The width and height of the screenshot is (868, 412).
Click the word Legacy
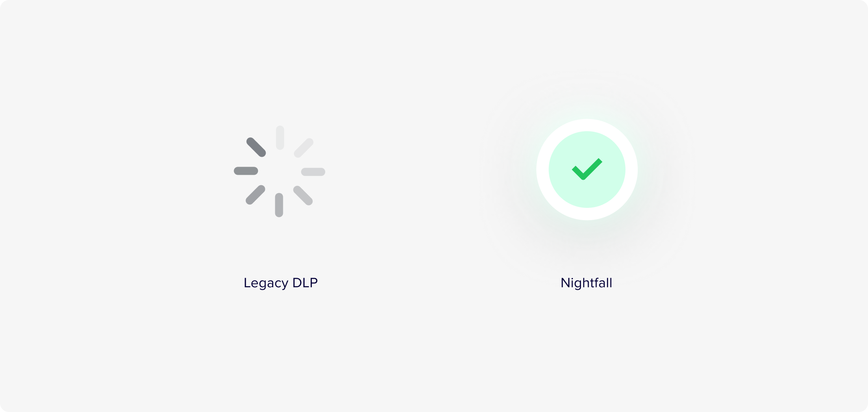[x=266, y=283]
